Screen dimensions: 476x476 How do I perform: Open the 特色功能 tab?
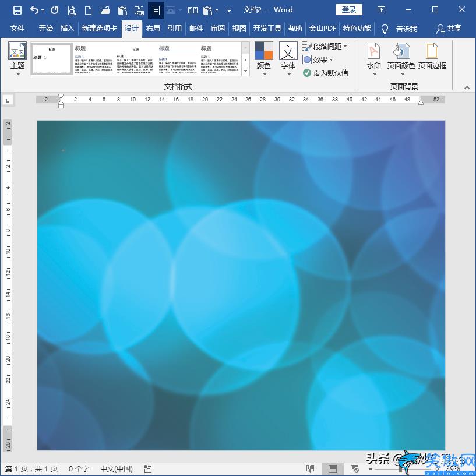[x=357, y=29]
